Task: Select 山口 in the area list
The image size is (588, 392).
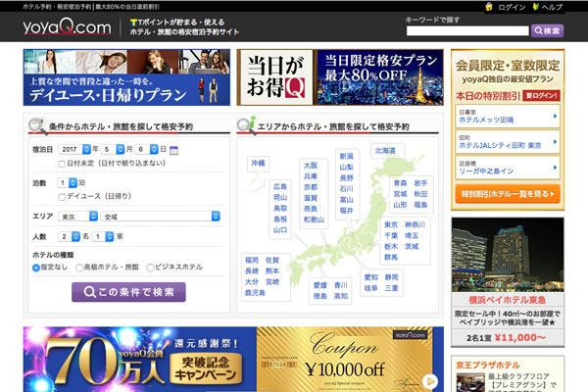Action: [x=280, y=230]
